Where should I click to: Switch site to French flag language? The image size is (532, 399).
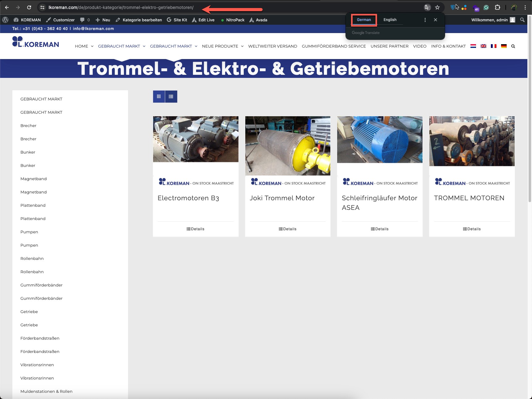[x=494, y=46]
